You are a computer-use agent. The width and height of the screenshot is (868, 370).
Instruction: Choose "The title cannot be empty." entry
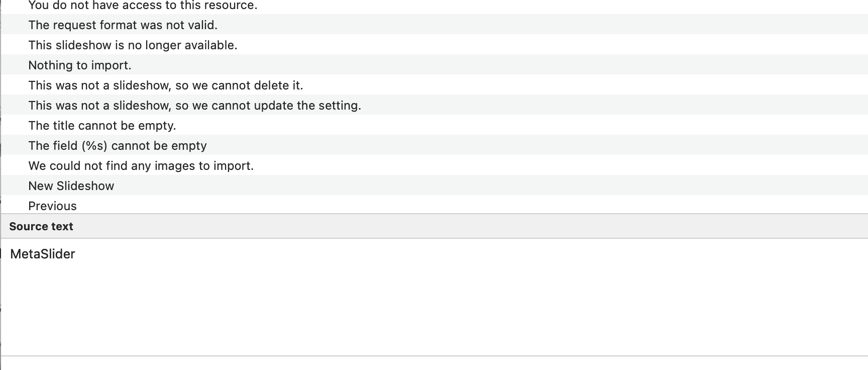coord(102,126)
